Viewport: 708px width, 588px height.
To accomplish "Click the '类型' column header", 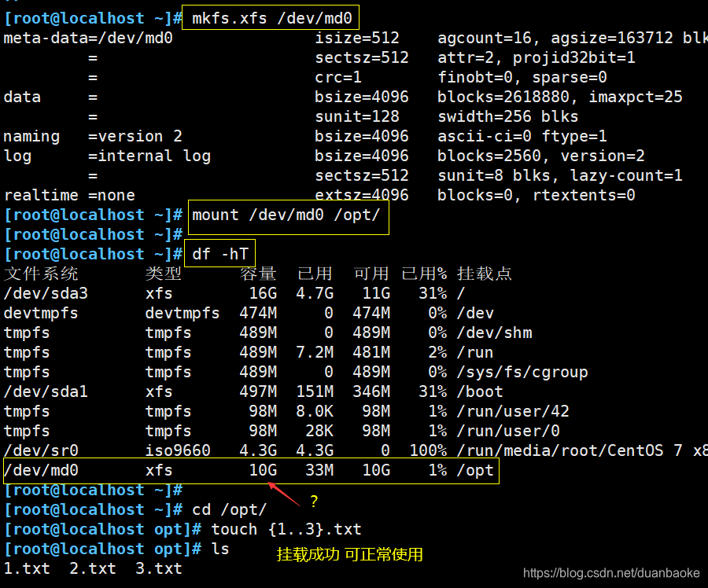I will pos(164,274).
